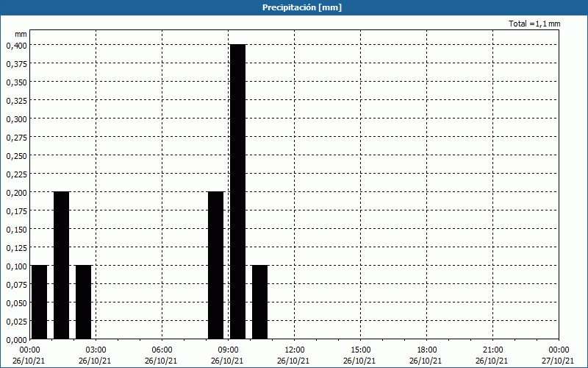Click the 0,275 y-axis label
The width and height of the screenshot is (588, 368).
(17, 138)
